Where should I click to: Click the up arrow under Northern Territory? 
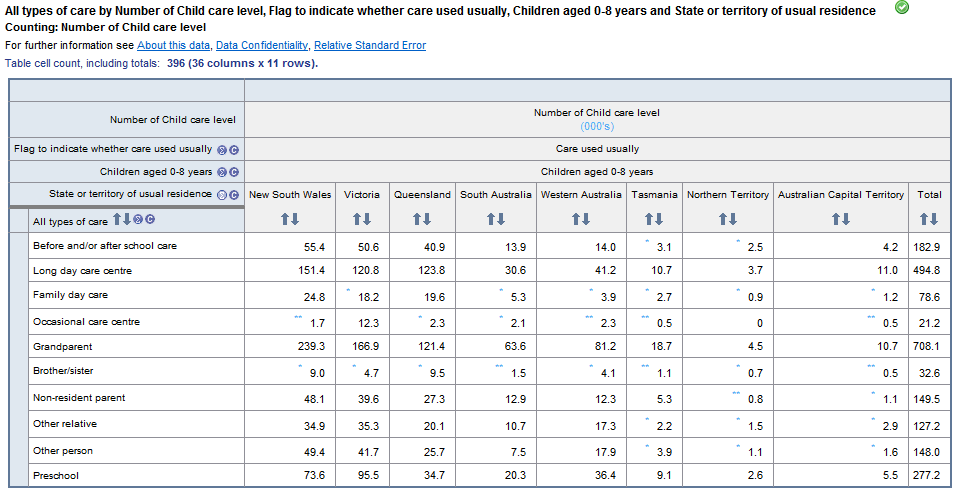point(723,219)
